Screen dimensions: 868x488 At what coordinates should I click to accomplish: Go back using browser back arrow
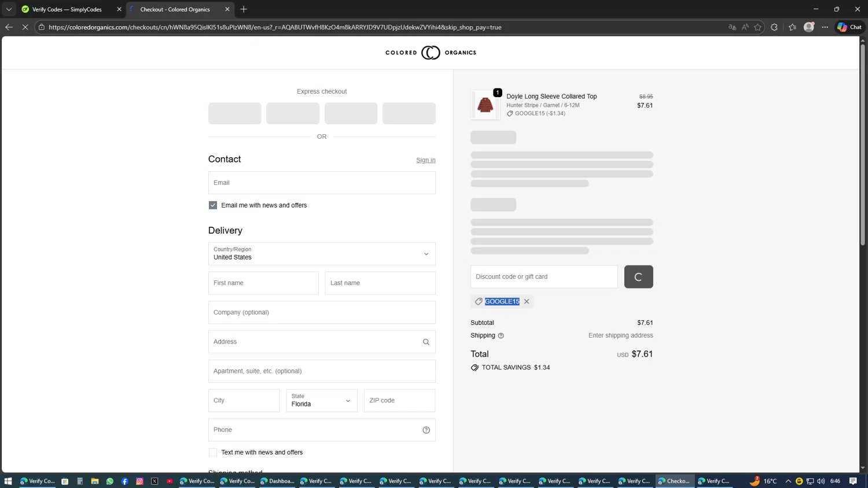tap(9, 27)
